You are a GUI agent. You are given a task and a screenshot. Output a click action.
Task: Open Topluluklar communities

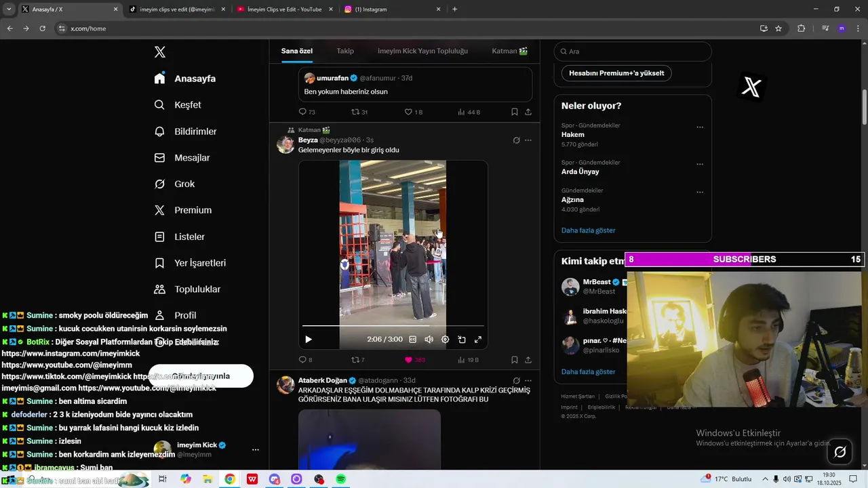point(187,289)
